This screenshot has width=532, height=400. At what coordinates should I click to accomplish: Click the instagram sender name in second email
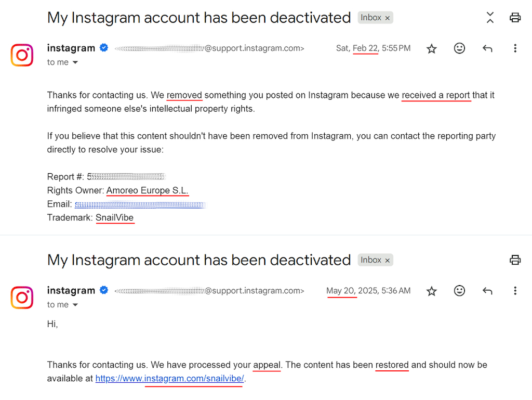(71, 290)
